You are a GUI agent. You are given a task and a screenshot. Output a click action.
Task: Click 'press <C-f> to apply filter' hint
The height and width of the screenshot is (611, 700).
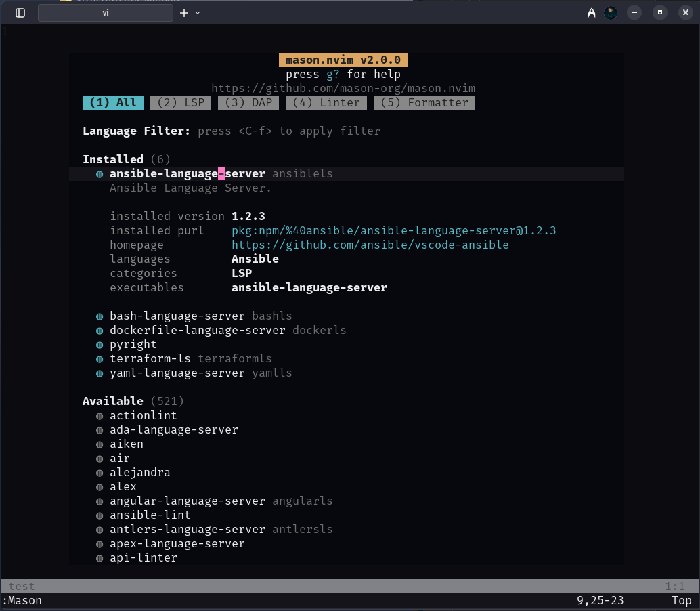[x=289, y=131]
